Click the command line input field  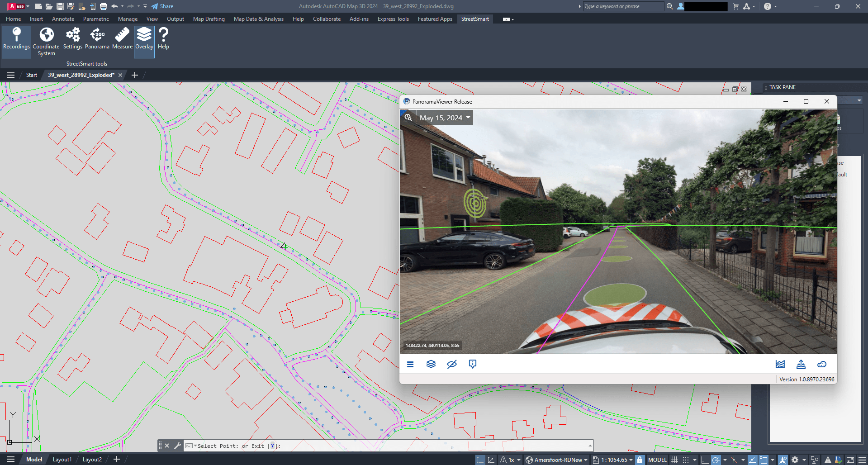[x=389, y=446]
